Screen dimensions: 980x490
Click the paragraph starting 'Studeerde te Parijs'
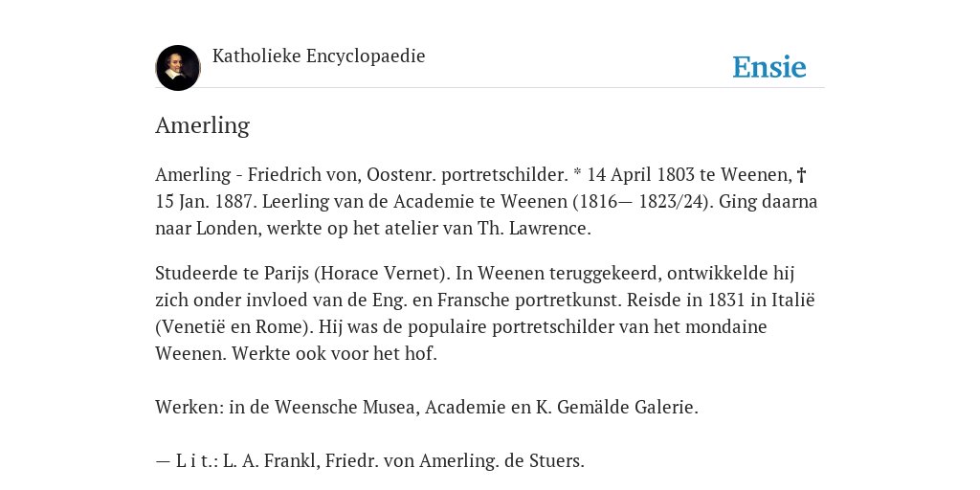485,313
